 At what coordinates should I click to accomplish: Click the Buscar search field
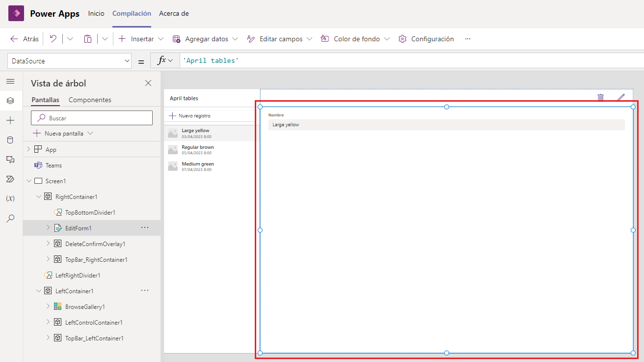tap(92, 118)
